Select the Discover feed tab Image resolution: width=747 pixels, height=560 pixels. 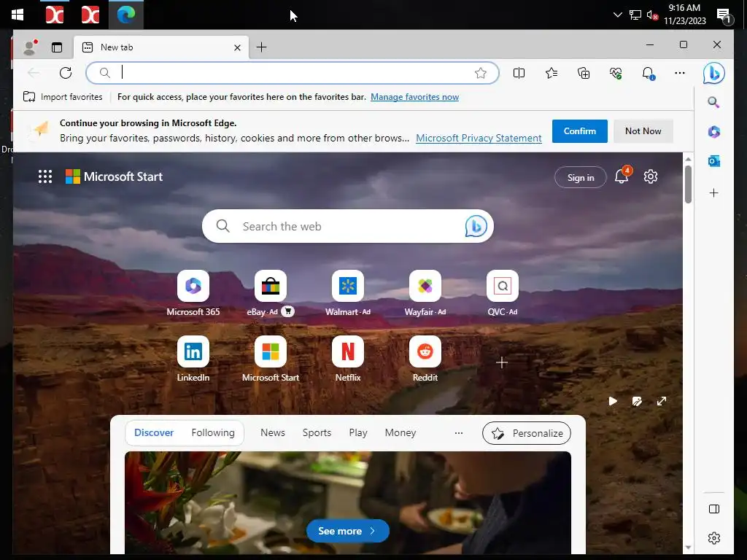(154, 433)
